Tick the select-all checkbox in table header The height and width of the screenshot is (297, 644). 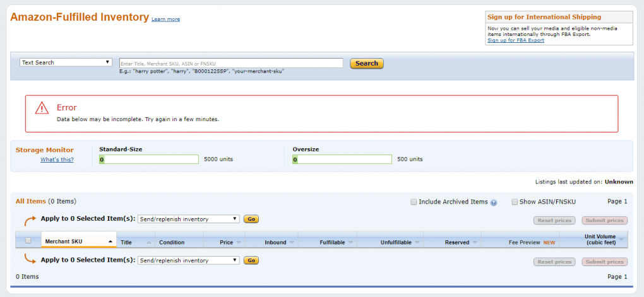[x=28, y=241]
